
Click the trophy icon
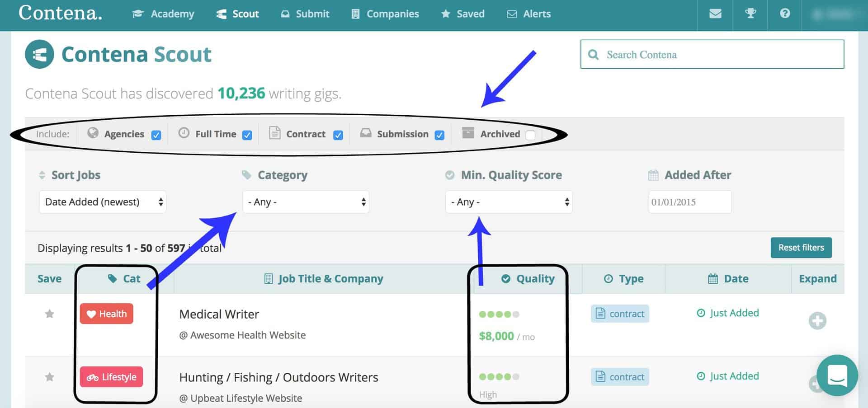750,14
